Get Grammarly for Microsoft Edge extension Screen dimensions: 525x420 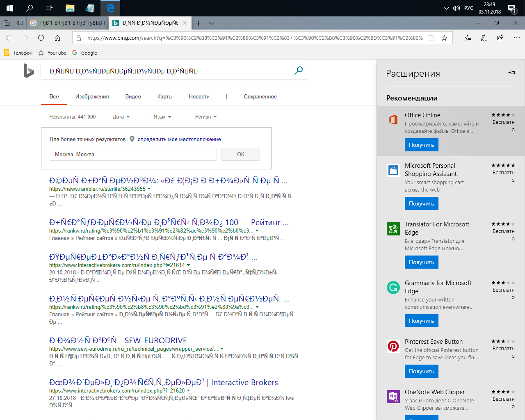(421, 321)
